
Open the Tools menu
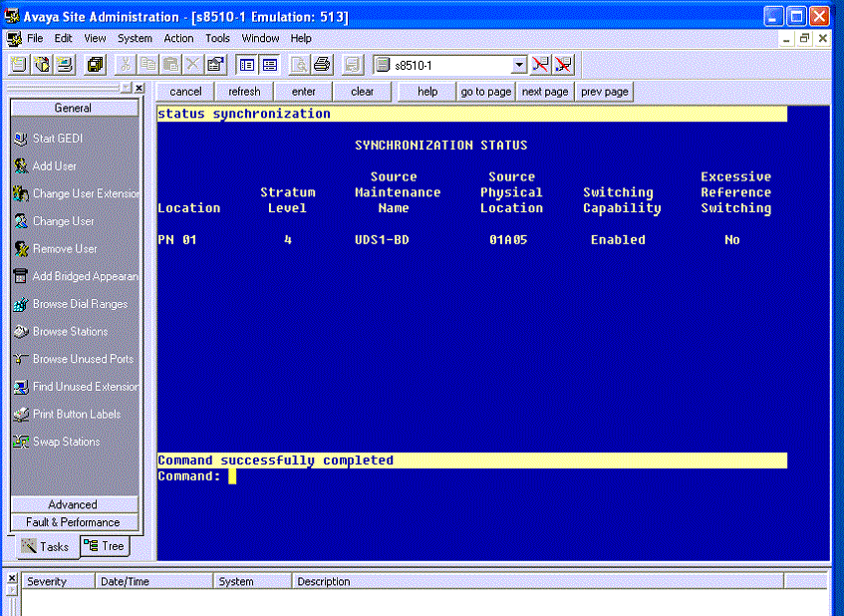[217, 38]
